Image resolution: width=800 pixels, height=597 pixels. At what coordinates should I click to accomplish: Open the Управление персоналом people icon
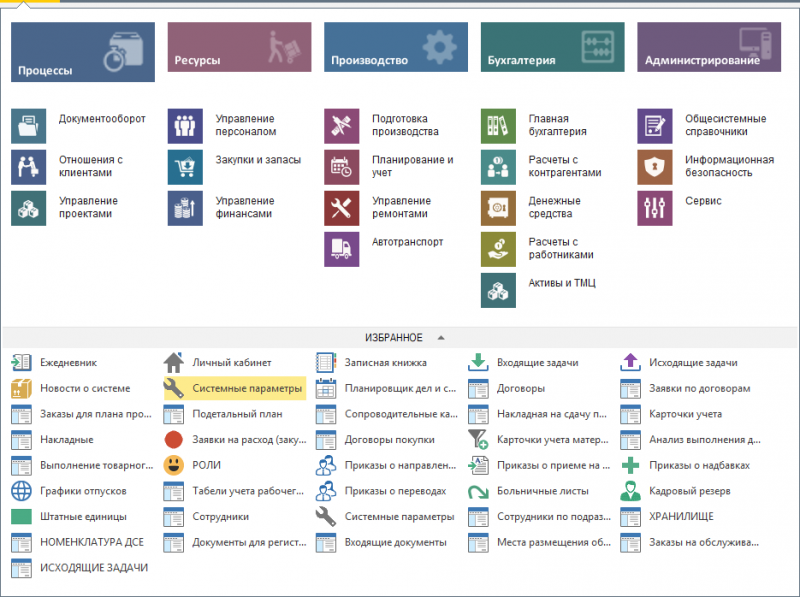(x=185, y=126)
